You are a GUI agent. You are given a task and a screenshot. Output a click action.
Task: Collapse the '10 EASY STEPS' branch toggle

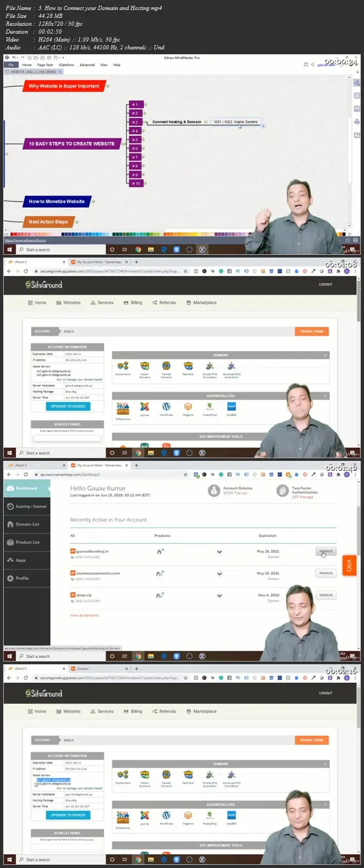click(123, 143)
